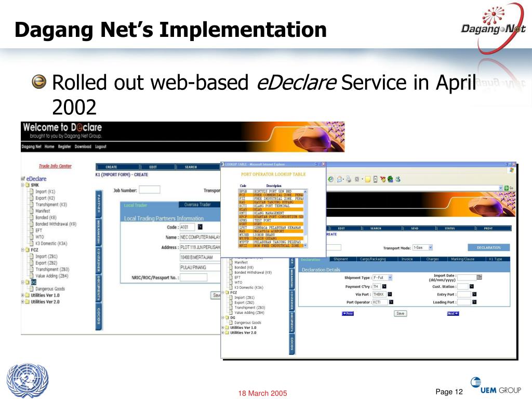Click the Print icon in the IE toolbar
This screenshot has width=532, height=399.
[349, 179]
